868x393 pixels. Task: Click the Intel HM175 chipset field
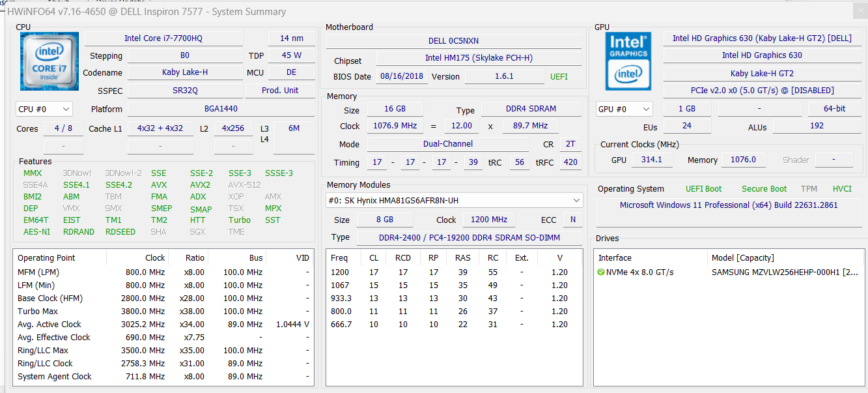[479, 58]
